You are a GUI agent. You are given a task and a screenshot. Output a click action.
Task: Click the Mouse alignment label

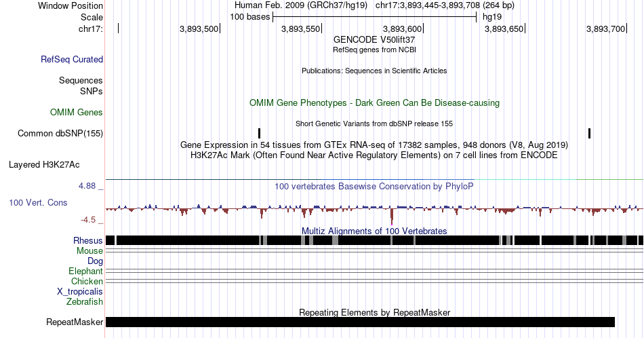[89, 251]
